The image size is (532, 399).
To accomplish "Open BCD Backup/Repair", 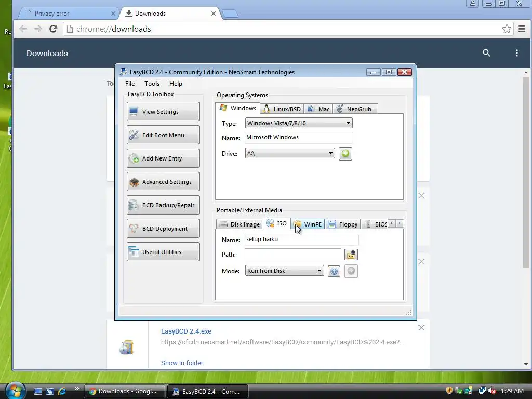I will pos(163,205).
